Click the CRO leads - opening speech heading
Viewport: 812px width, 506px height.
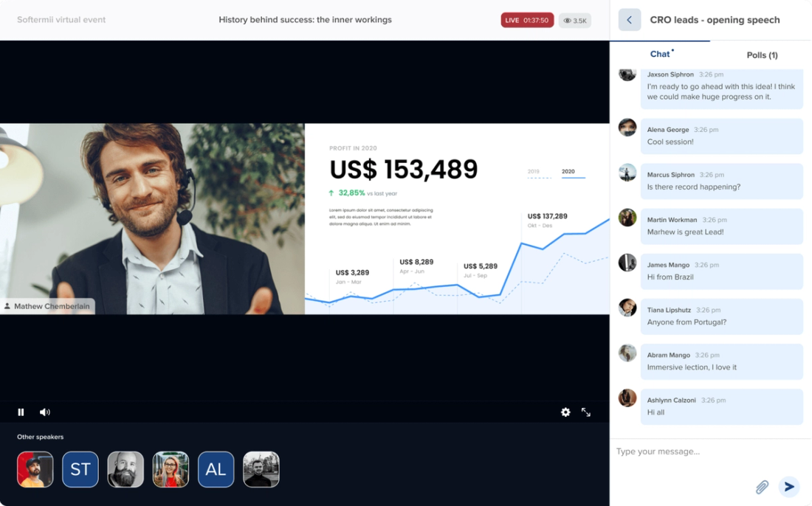715,20
